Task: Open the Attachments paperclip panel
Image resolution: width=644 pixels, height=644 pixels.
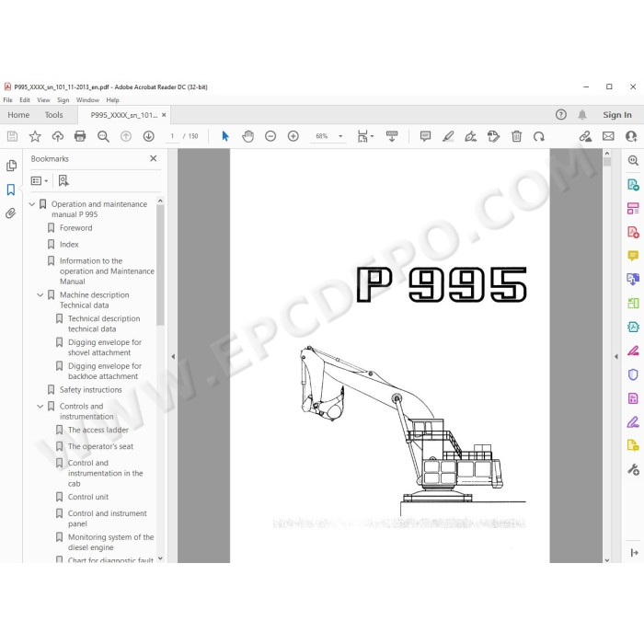Action: [x=11, y=213]
